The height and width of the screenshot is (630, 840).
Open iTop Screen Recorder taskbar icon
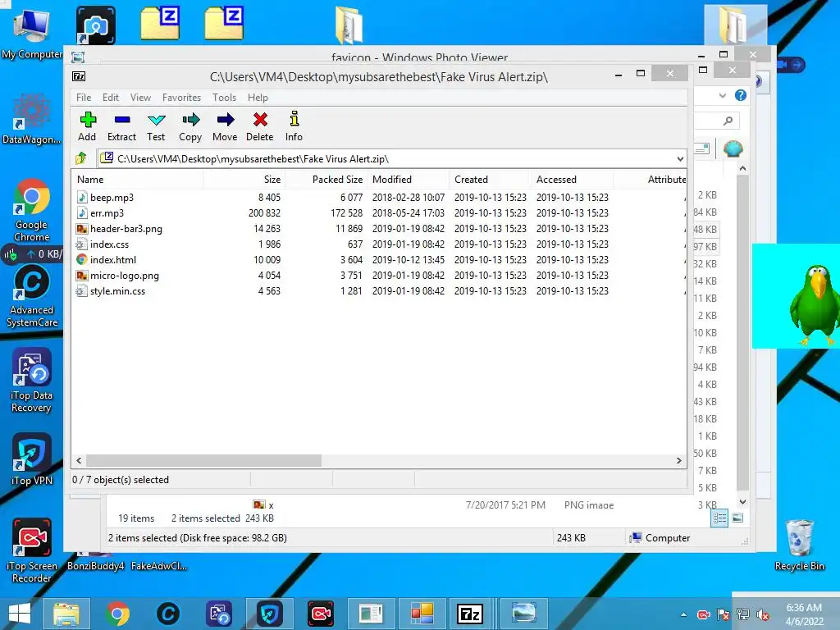[x=321, y=614]
